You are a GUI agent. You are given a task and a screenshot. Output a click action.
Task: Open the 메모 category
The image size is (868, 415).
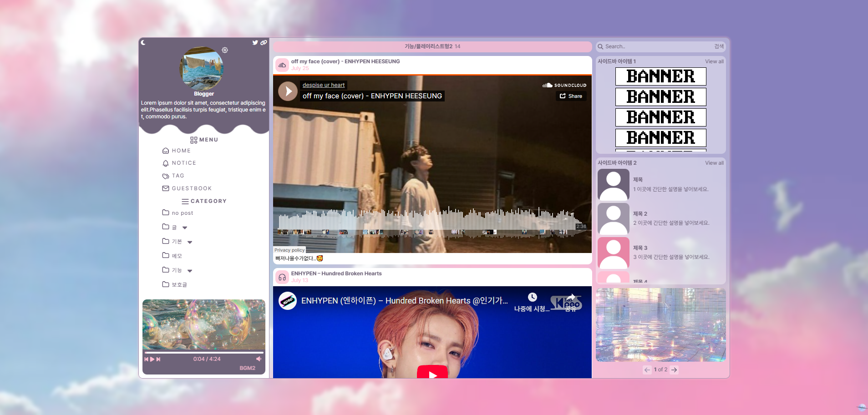(177, 256)
